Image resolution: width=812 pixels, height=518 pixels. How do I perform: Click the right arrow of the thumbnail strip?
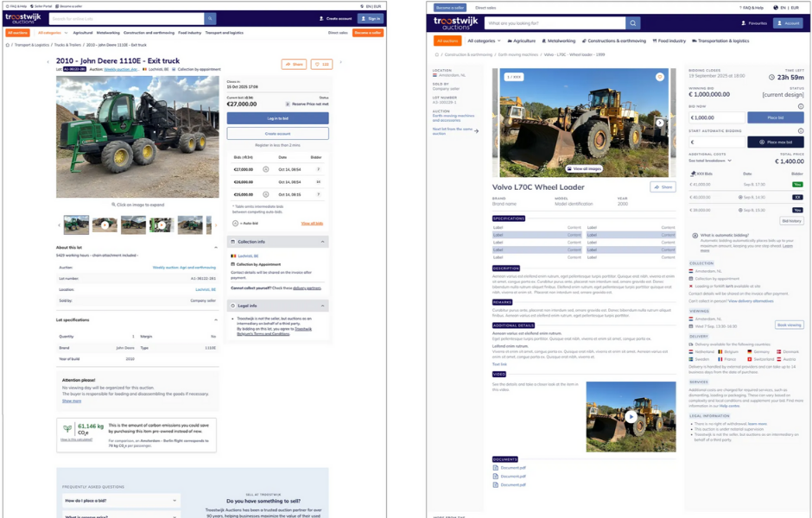pyautogui.click(x=214, y=225)
